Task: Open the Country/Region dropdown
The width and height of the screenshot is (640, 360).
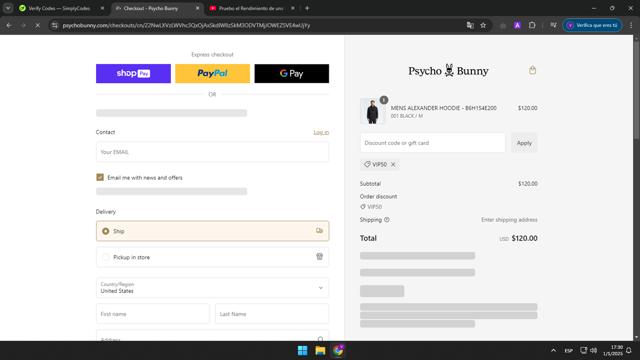Action: (x=212, y=288)
